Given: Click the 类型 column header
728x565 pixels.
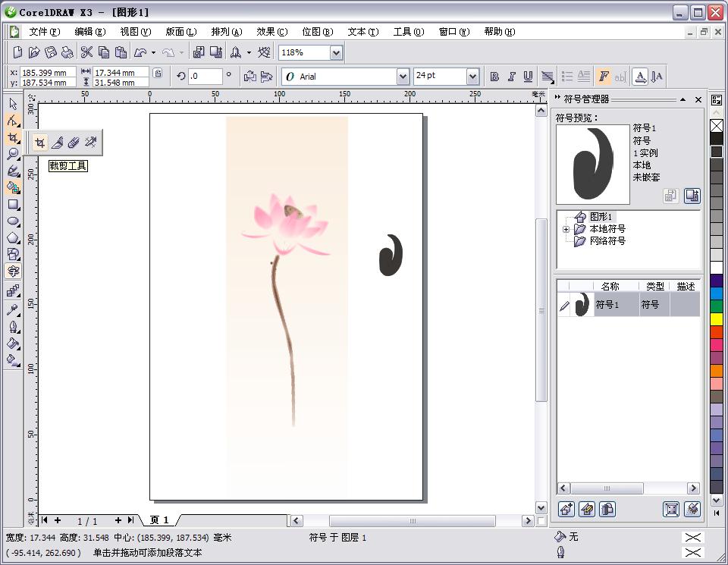Looking at the screenshot, I should tap(654, 286).
